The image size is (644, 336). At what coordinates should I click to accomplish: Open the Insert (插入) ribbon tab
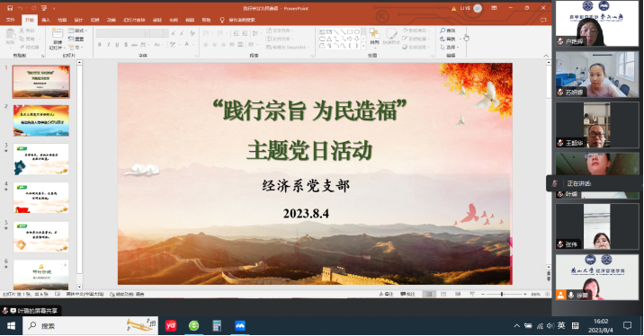pyautogui.click(x=46, y=20)
